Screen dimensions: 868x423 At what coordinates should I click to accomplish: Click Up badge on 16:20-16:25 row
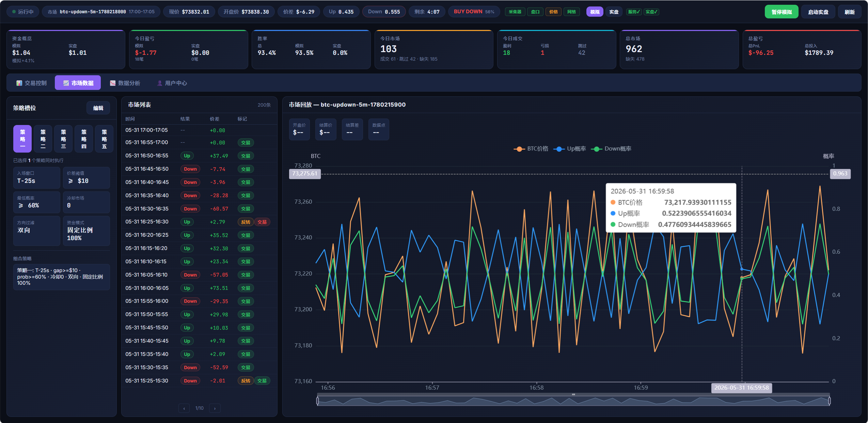click(x=187, y=235)
